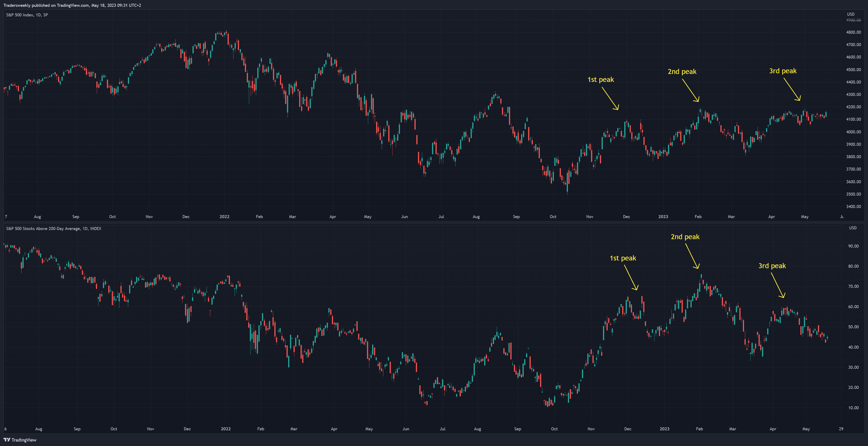868x446 pixels.
Task: Click the 30.00 axis label
Action: coord(853,367)
